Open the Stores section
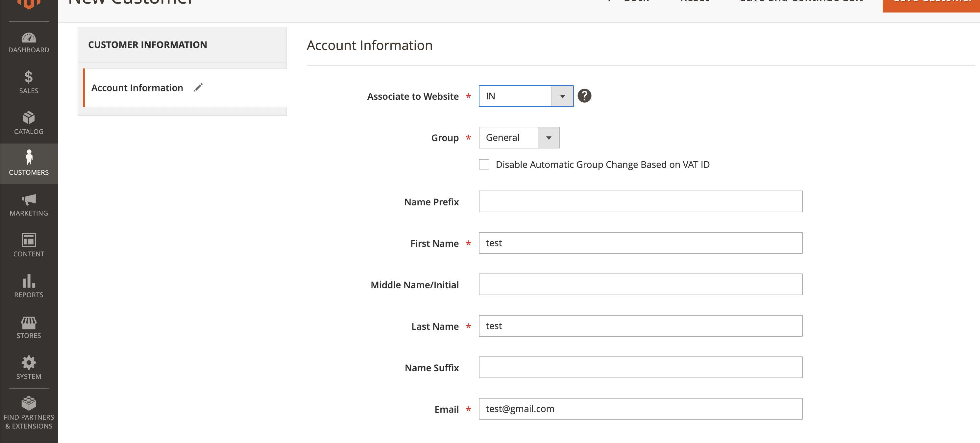Viewport: 980px width, 443px height. (29, 327)
